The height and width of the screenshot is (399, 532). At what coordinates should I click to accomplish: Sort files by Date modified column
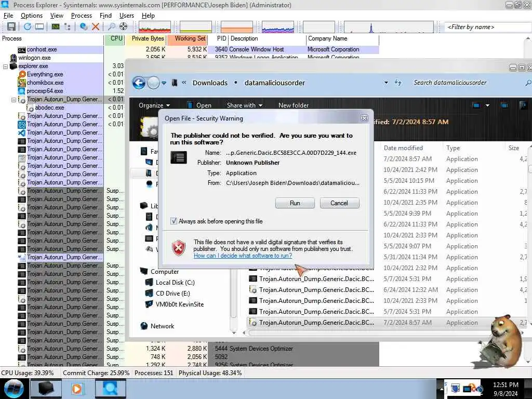coord(403,148)
